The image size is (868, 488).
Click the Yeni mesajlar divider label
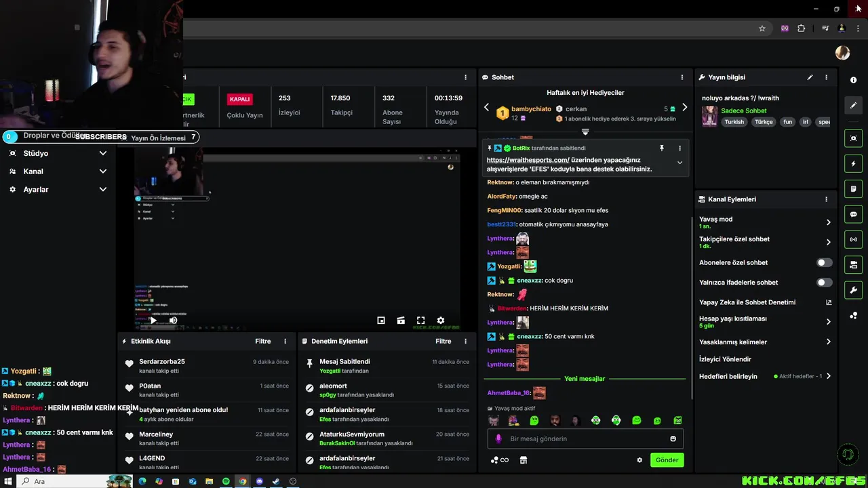pos(585,379)
